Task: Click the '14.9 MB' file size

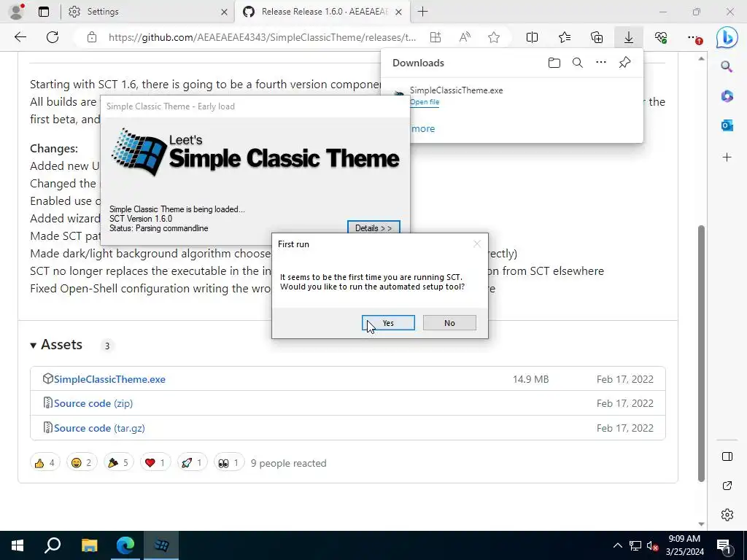Action: tap(531, 379)
